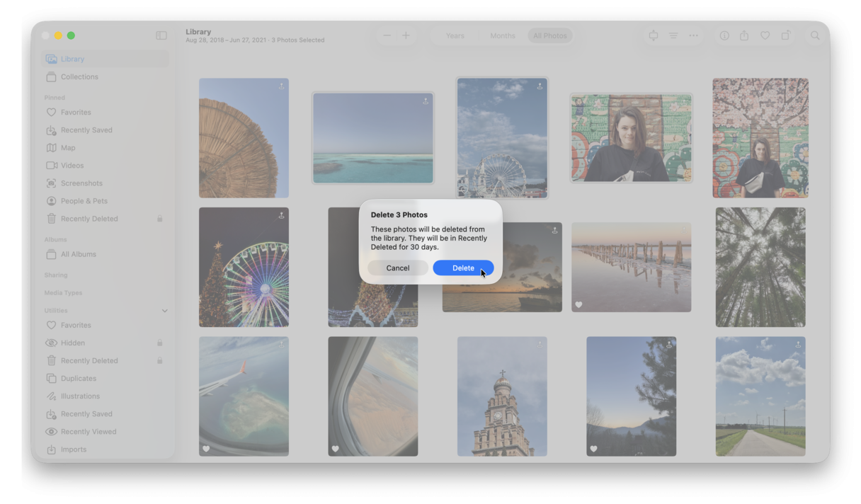861x504 pixels.
Task: Select the Videos section
Action: pos(72,165)
